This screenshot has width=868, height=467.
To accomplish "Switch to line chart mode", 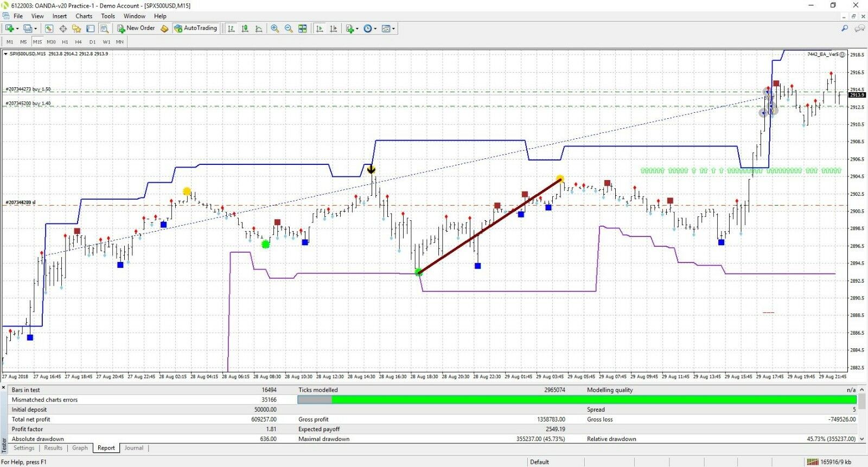I will [259, 28].
